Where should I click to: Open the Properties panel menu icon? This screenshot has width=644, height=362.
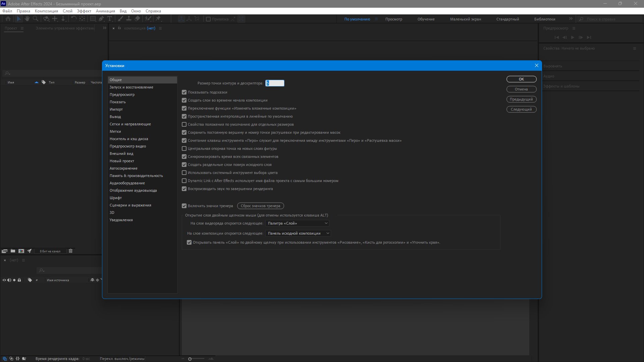pyautogui.click(x=634, y=48)
